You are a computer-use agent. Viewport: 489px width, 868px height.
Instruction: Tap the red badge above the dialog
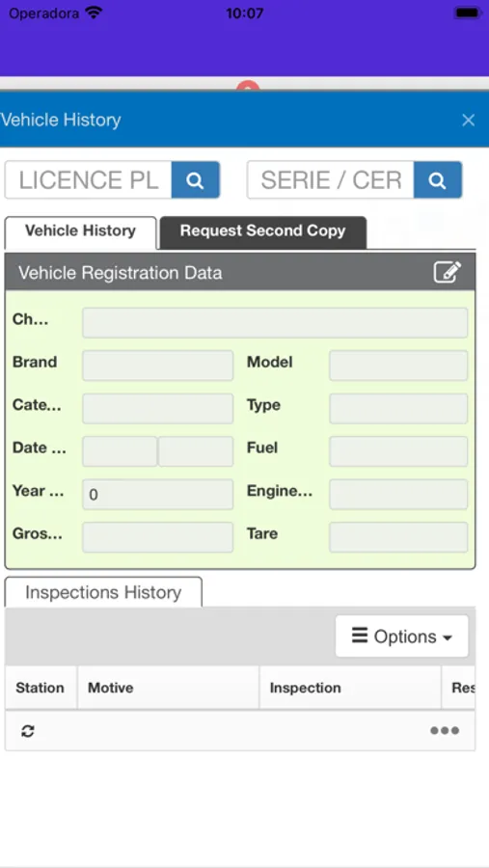coord(248,85)
